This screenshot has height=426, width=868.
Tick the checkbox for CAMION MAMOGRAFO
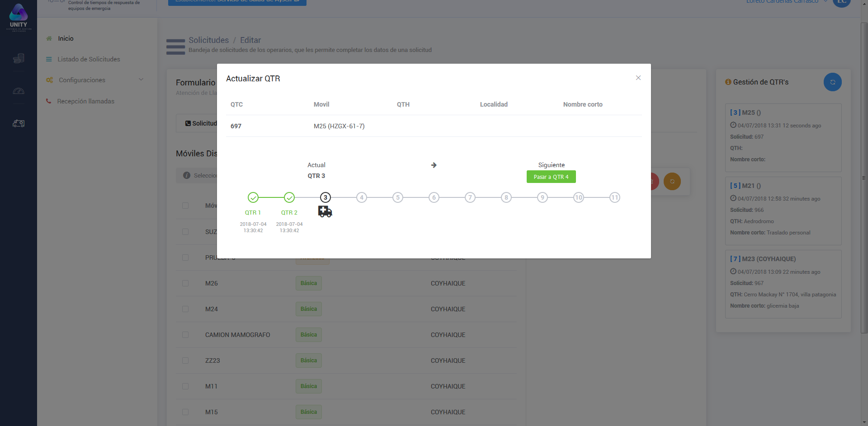(x=185, y=335)
